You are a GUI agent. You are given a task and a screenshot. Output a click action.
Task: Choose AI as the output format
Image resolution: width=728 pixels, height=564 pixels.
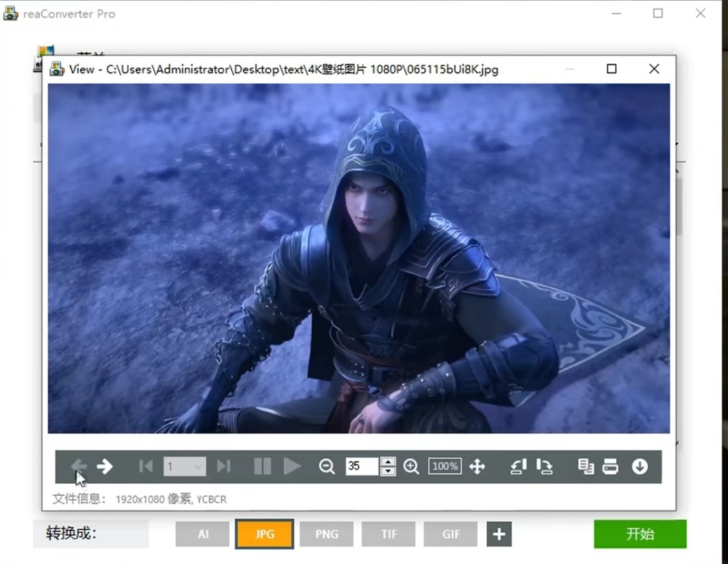click(203, 534)
